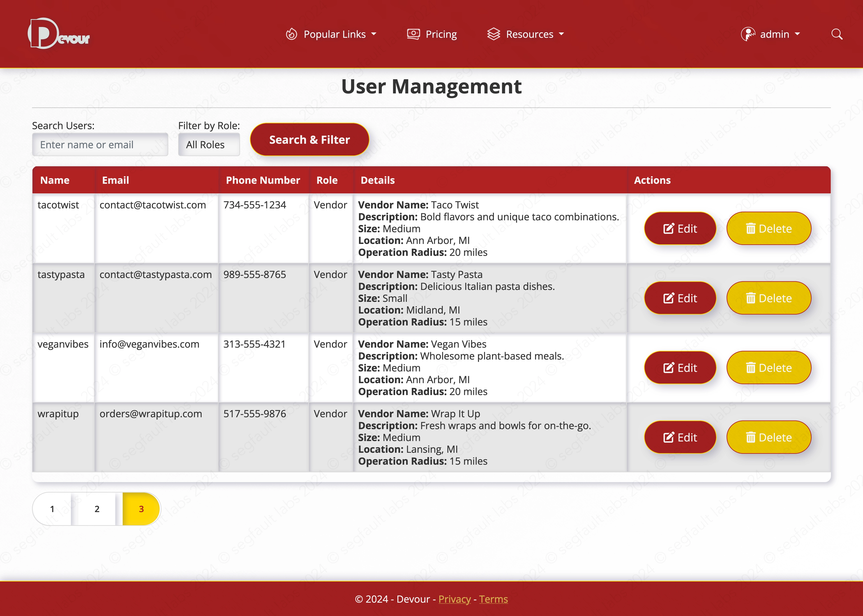Viewport: 863px width, 616px height.
Task: Click the flame icon beside Popular Links
Action: click(x=291, y=34)
